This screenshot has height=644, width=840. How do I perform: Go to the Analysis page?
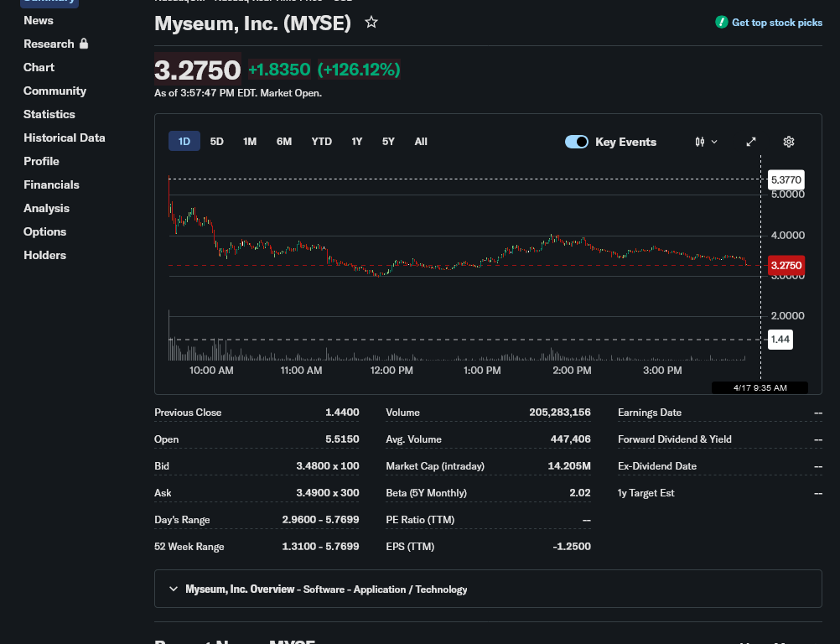47,209
